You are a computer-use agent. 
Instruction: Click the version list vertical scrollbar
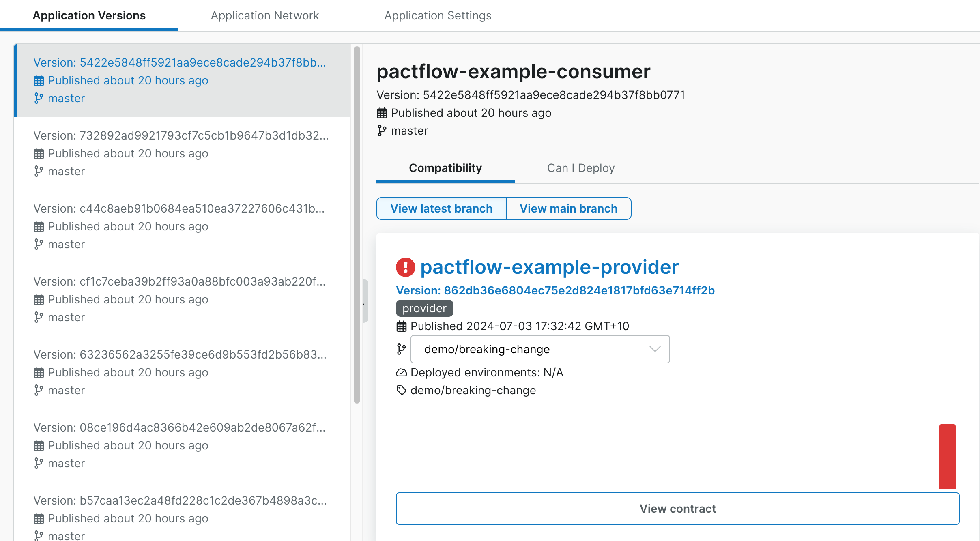pos(357,225)
